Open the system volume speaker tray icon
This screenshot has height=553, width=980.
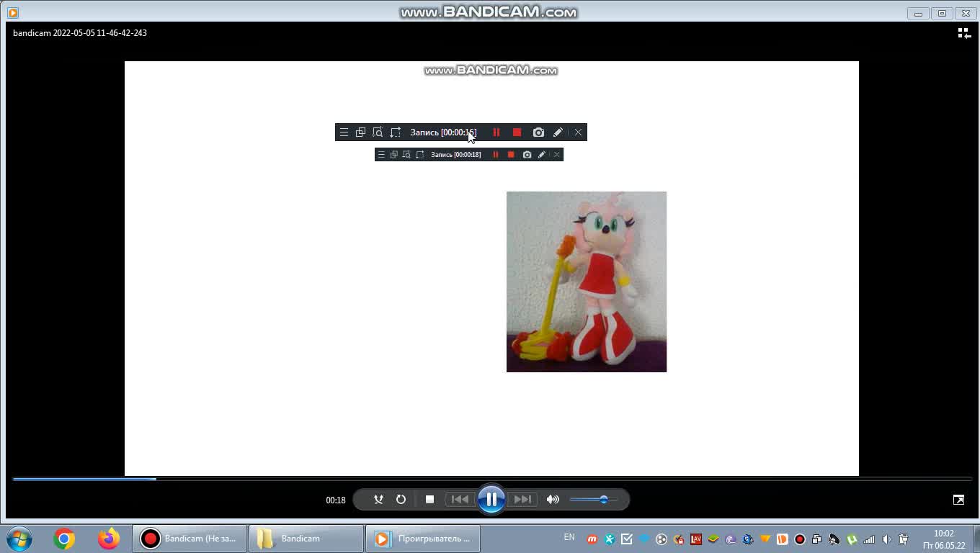point(886,539)
